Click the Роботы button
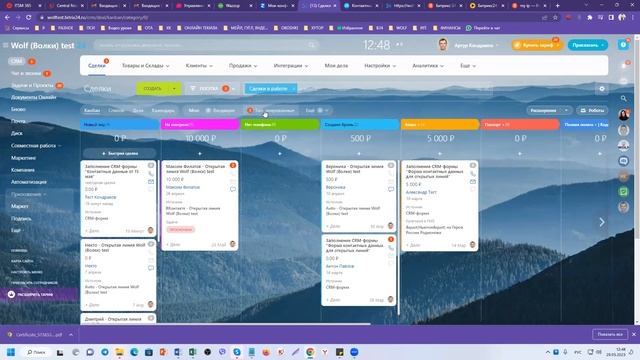This screenshot has width=640, height=360. point(592,111)
